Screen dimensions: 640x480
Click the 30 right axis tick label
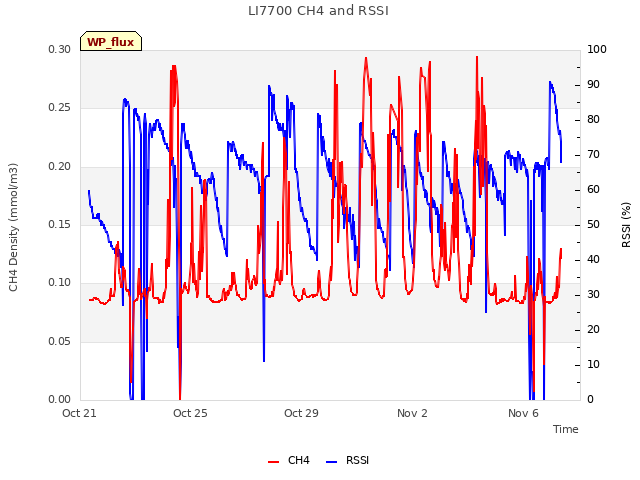click(x=593, y=295)
